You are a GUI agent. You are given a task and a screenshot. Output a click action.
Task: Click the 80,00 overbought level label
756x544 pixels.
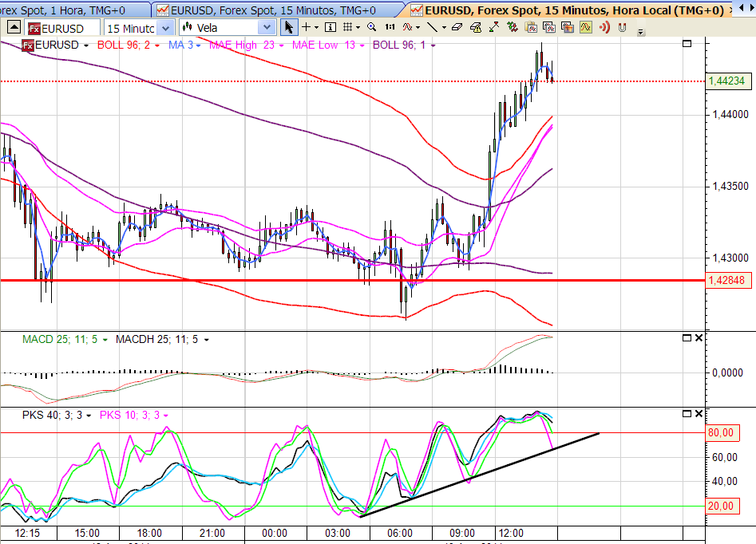pos(721,432)
